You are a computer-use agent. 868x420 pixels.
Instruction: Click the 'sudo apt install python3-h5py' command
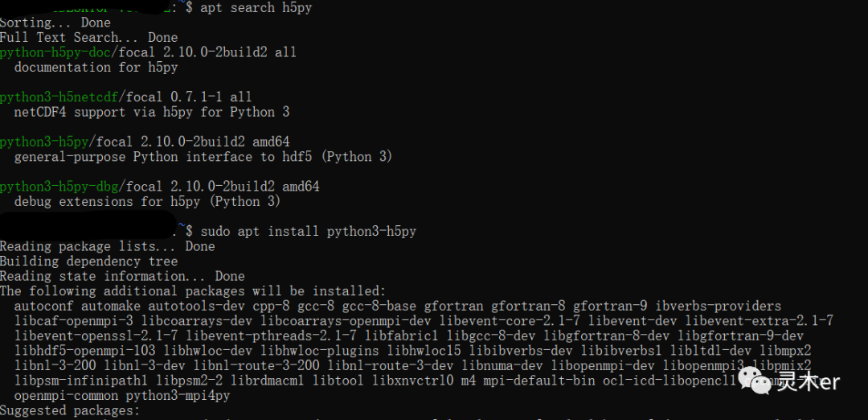click(x=309, y=232)
